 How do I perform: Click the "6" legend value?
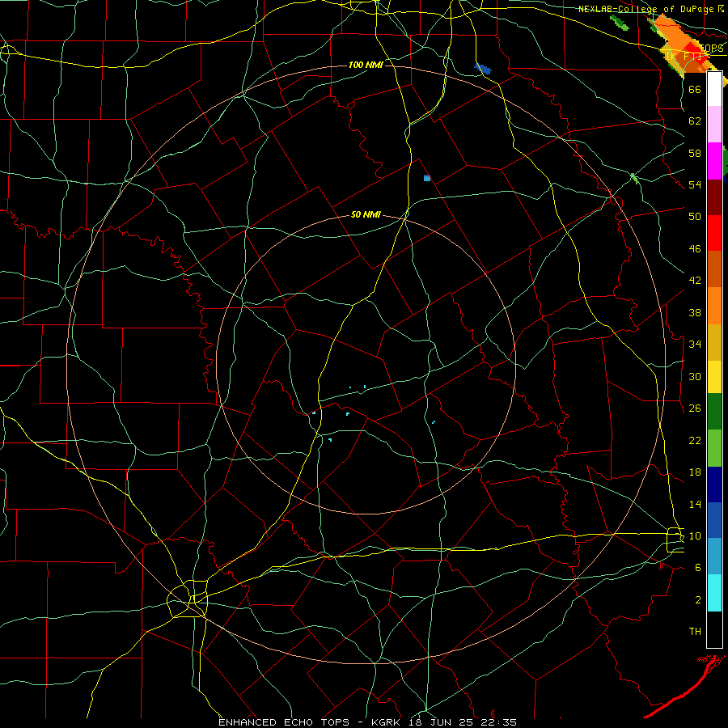(698, 568)
